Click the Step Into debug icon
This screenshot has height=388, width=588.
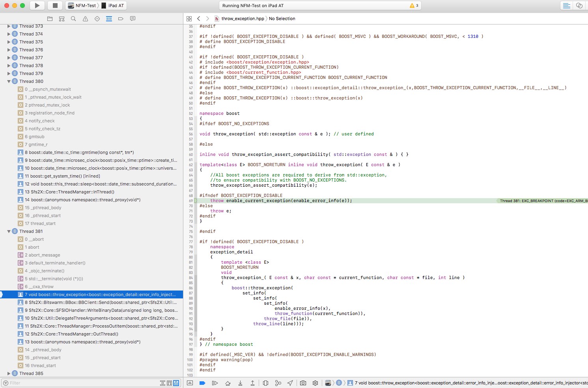(x=240, y=383)
